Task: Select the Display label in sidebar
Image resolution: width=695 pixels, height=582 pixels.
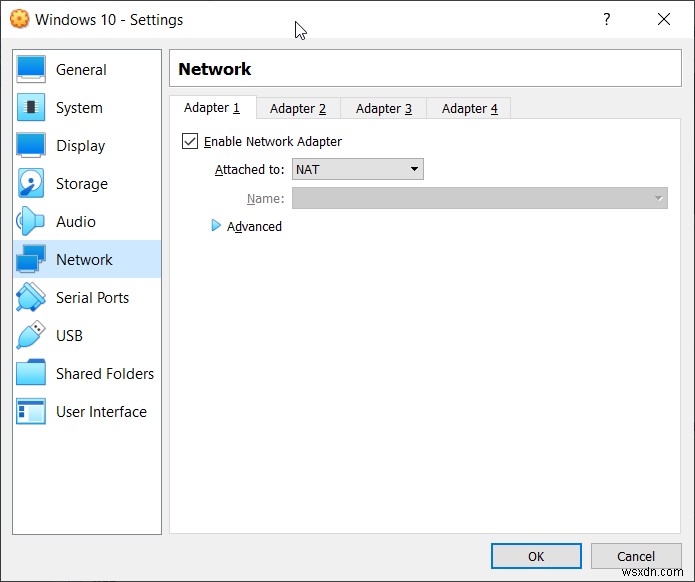Action: (x=81, y=146)
